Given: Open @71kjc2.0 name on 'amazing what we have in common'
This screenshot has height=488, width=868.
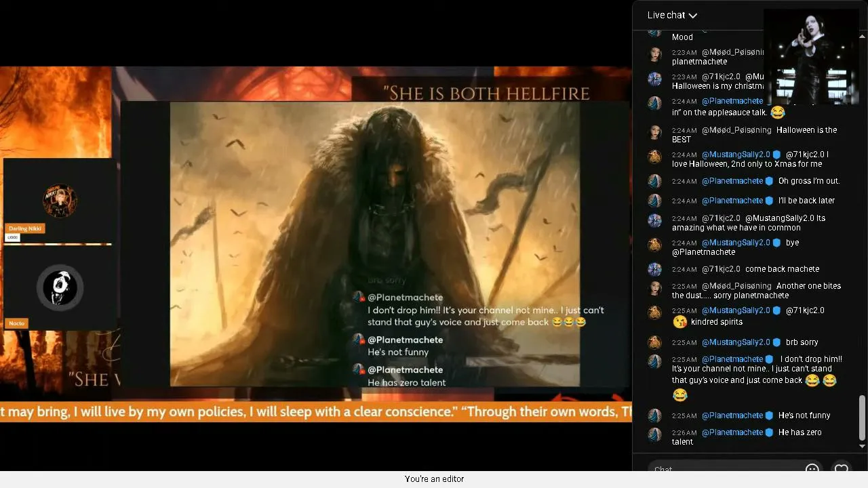Looking at the screenshot, I should [721, 218].
